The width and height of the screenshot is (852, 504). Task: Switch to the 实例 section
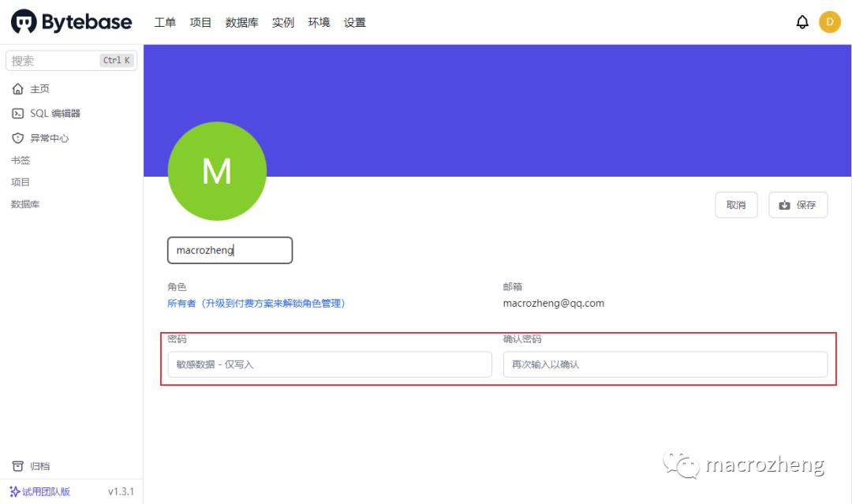[x=282, y=22]
